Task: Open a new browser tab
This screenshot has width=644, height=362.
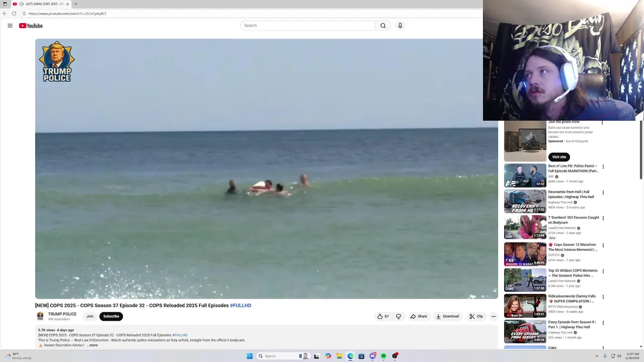Action: pos(76,4)
